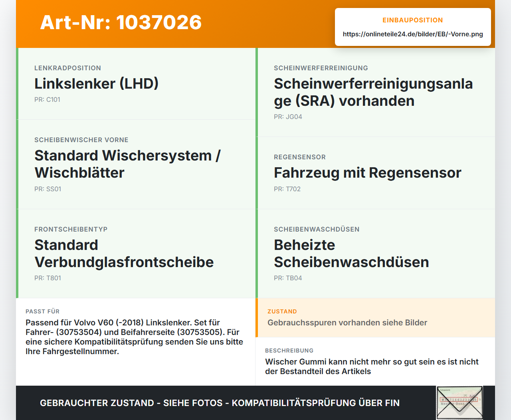Select the Linkslenker (LHD) card
This screenshot has width=511, height=420.
pyautogui.click(x=136, y=84)
